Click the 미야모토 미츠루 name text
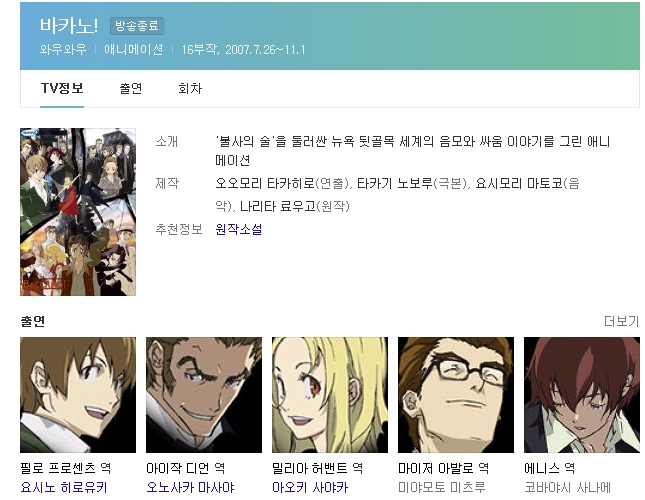Viewport: 645px width, 500px height. pyautogui.click(x=442, y=487)
